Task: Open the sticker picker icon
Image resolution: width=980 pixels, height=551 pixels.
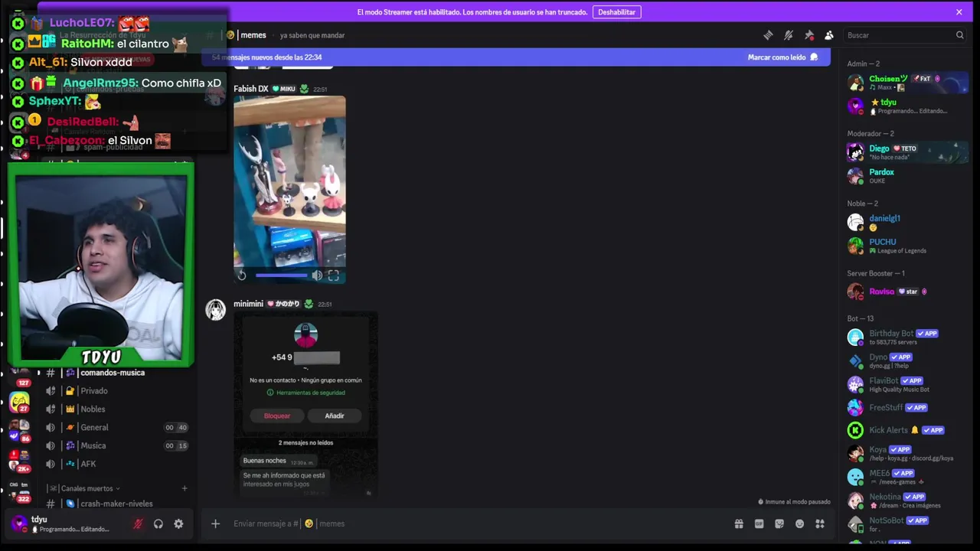Action: click(x=779, y=523)
